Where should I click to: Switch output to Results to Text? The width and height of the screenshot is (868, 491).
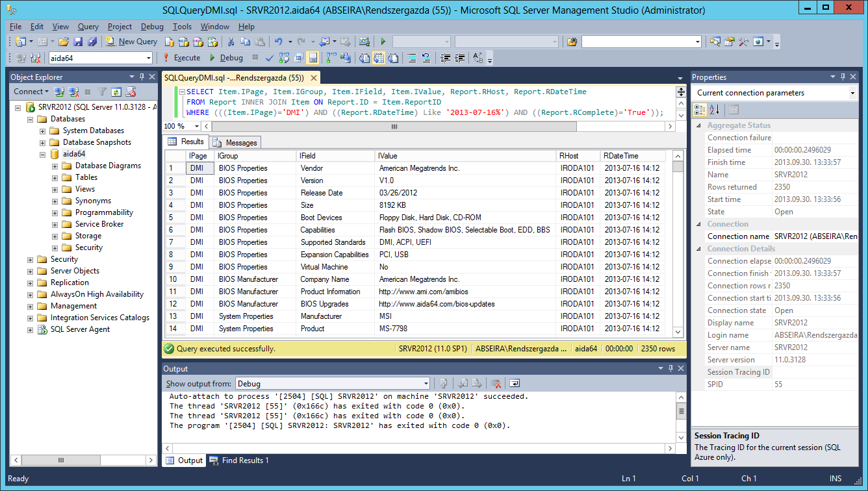[364, 58]
